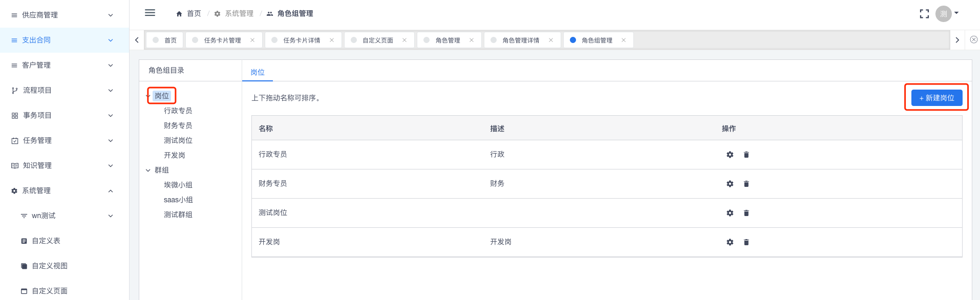Image resolution: width=980 pixels, height=300 pixels.
Task: Select saas小组 in role group tree
Action: click(x=178, y=200)
